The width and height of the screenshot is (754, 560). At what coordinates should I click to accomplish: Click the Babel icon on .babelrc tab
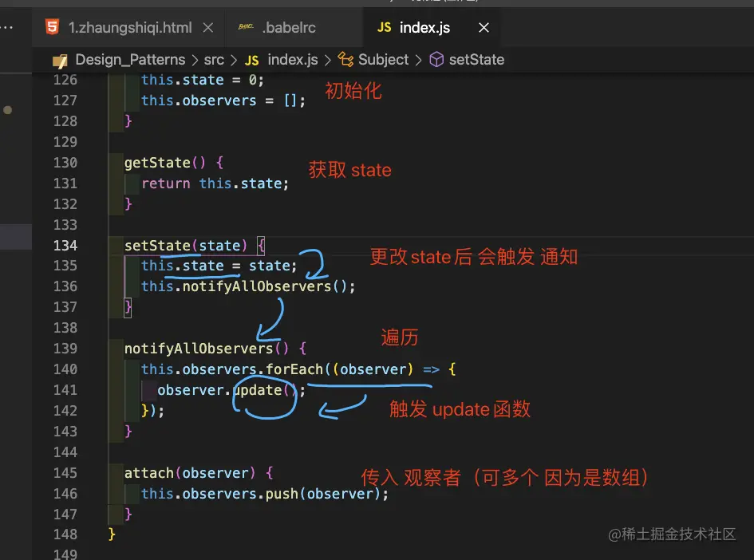coord(245,27)
